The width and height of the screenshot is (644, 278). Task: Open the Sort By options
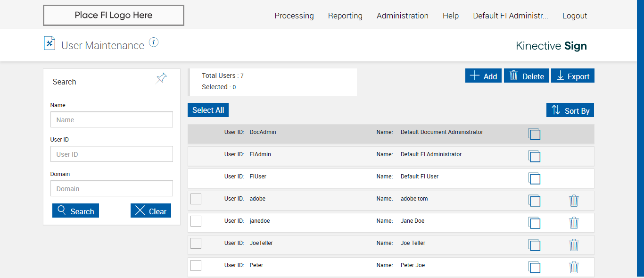point(570,110)
